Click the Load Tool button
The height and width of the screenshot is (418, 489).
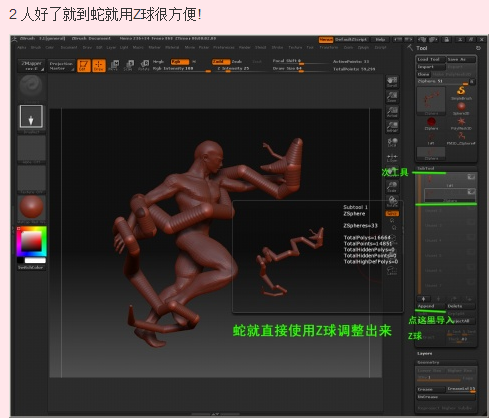pos(431,59)
